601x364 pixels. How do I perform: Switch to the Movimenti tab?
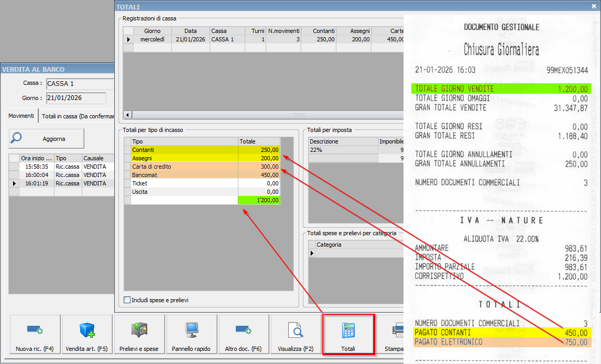[21, 116]
